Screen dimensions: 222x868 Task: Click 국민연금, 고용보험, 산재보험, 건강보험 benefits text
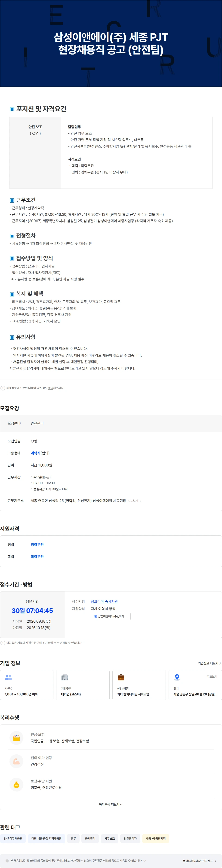60,741
